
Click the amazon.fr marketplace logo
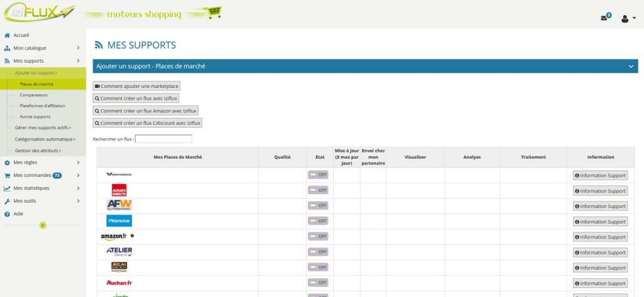[114, 237]
